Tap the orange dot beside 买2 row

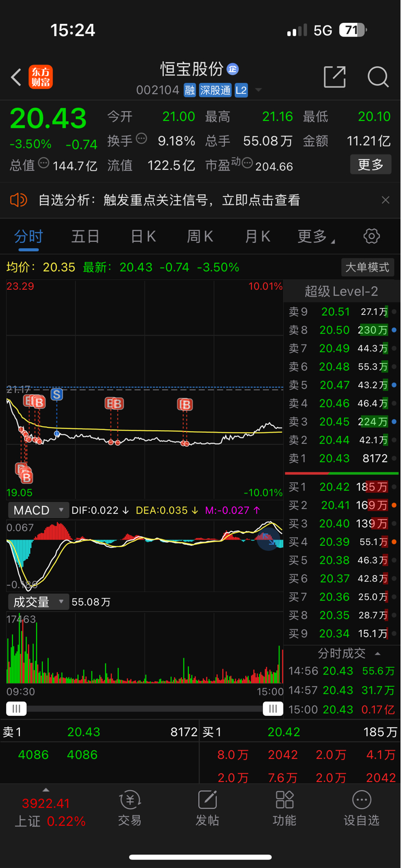click(x=394, y=505)
